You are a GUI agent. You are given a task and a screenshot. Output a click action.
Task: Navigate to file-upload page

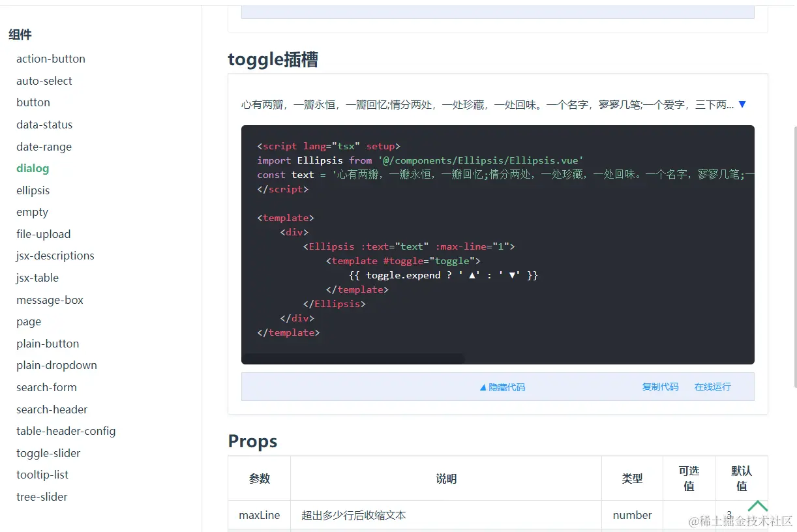[x=44, y=234]
